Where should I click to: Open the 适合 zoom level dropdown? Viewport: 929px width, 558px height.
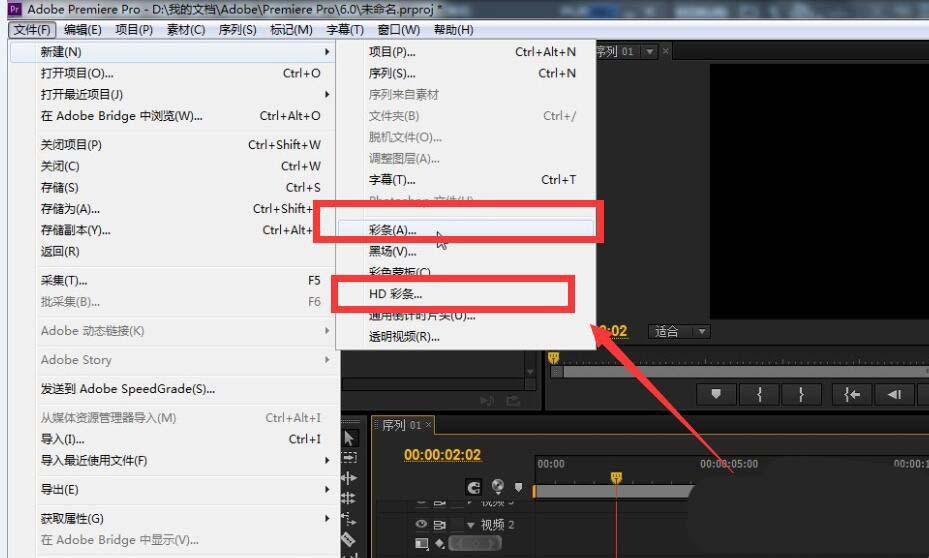click(x=679, y=332)
